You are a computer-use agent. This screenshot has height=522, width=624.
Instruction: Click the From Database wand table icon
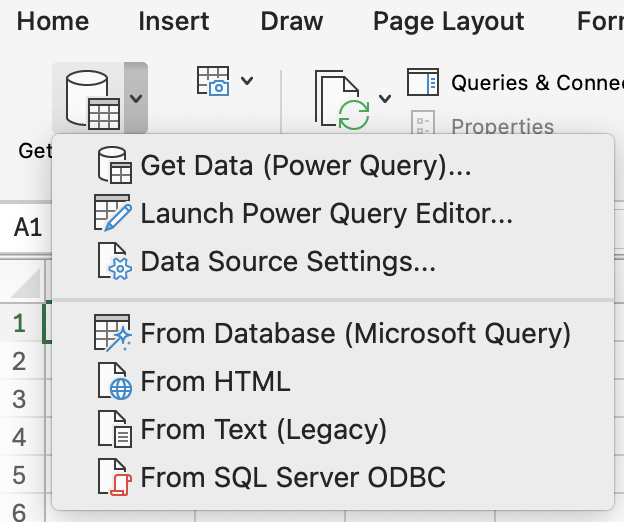tap(113, 333)
